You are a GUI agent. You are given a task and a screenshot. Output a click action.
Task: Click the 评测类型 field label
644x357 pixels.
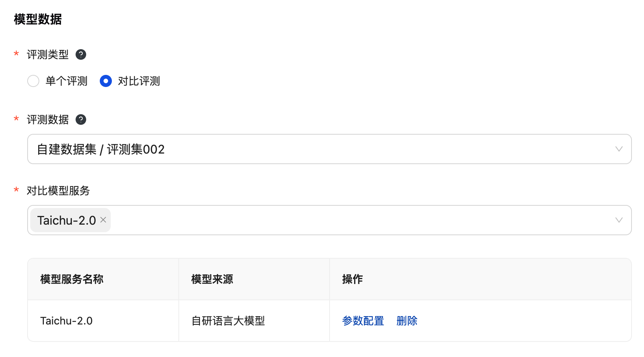click(x=48, y=55)
